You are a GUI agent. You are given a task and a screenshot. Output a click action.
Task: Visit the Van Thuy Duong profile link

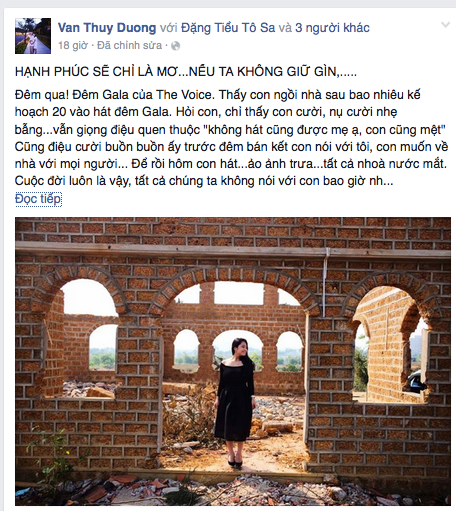[x=107, y=28]
